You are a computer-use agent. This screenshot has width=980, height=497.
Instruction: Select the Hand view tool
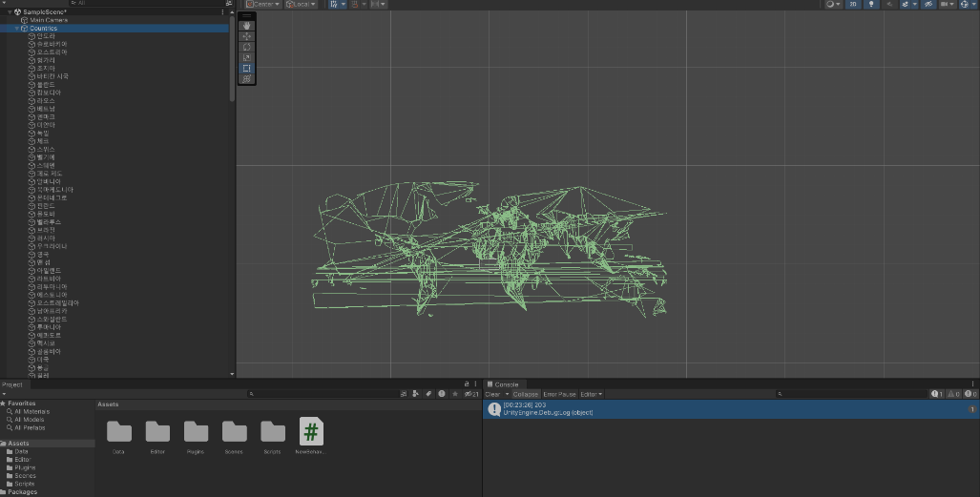(247, 26)
